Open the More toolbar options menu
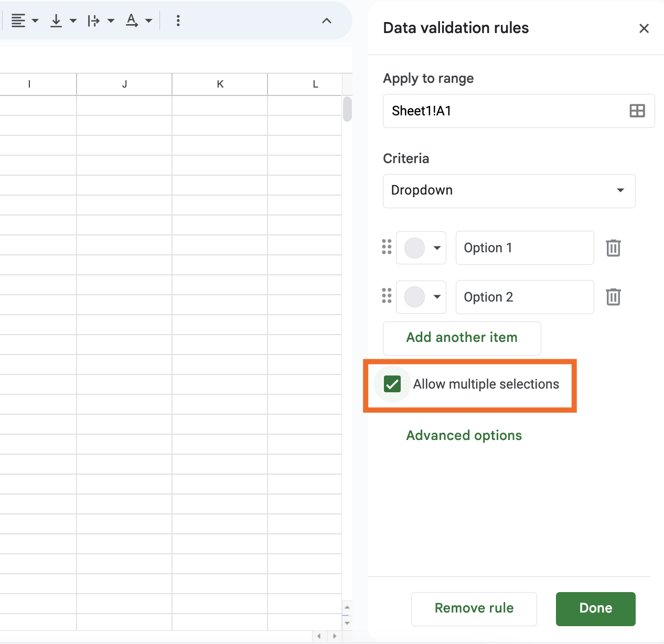664x644 pixels. pos(178,21)
